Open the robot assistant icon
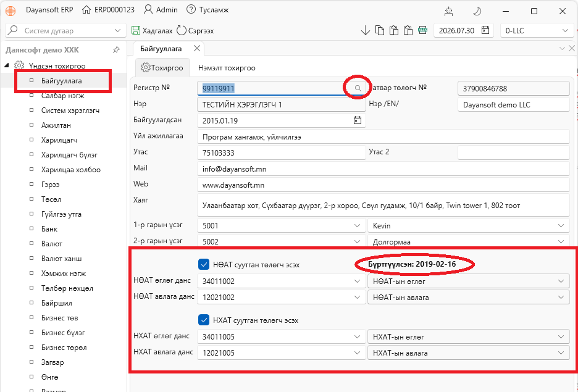The image size is (578, 392). 448,12
